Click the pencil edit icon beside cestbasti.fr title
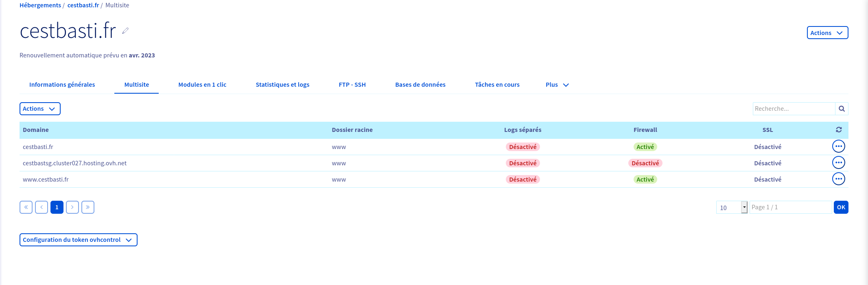 125,31
